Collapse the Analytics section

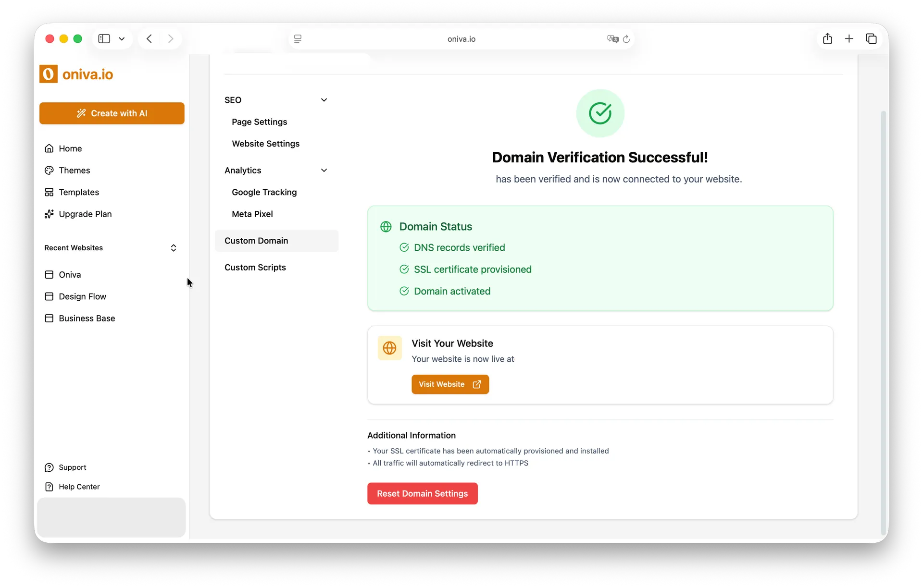tap(324, 170)
